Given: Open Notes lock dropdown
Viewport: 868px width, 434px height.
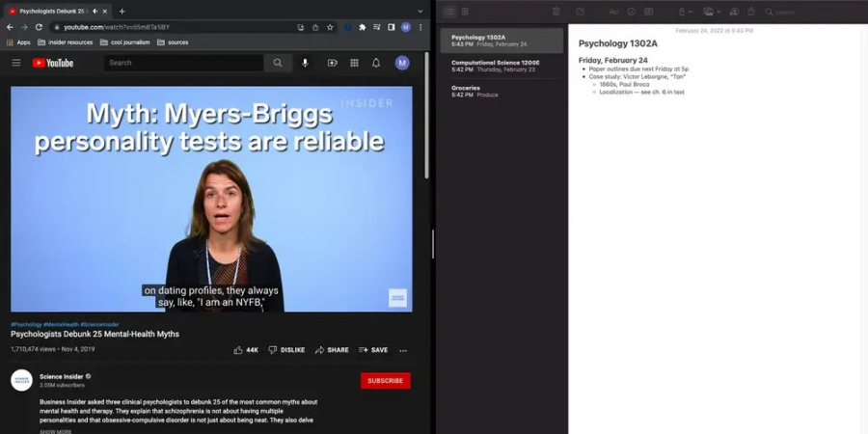Looking at the screenshot, I should coord(686,12).
